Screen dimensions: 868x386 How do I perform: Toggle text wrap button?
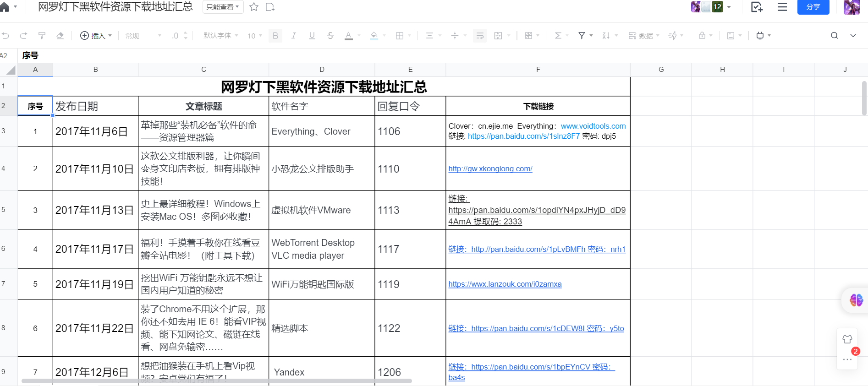[x=480, y=36]
